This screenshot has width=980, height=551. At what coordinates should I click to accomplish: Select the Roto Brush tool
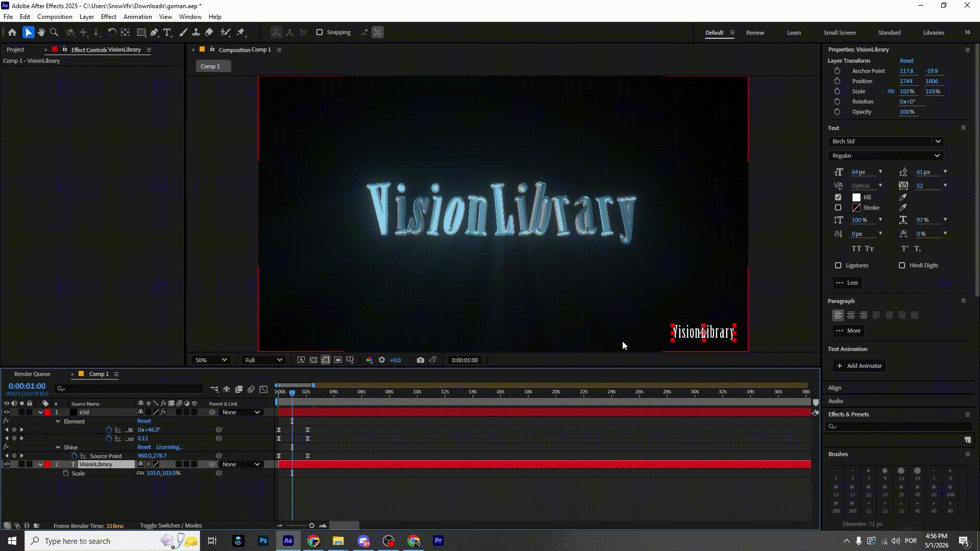pos(225,32)
